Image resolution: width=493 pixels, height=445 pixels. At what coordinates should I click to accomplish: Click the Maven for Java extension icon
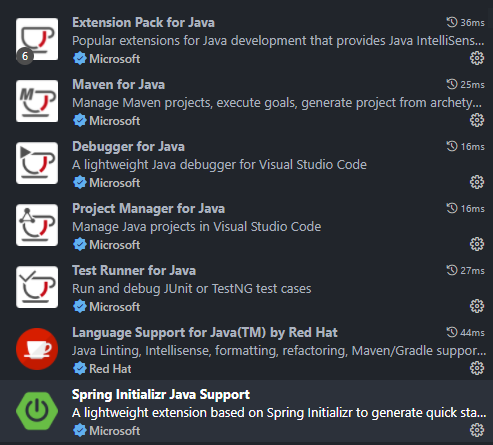tap(37, 101)
